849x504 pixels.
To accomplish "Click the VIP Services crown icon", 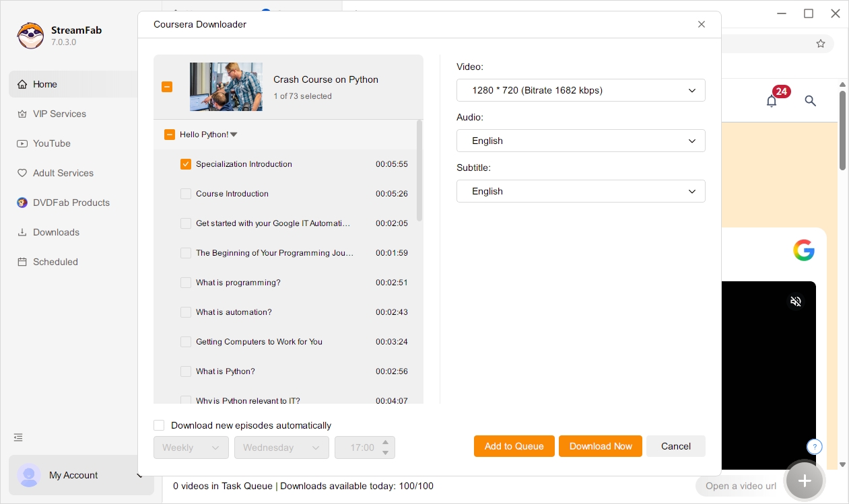I will point(22,114).
